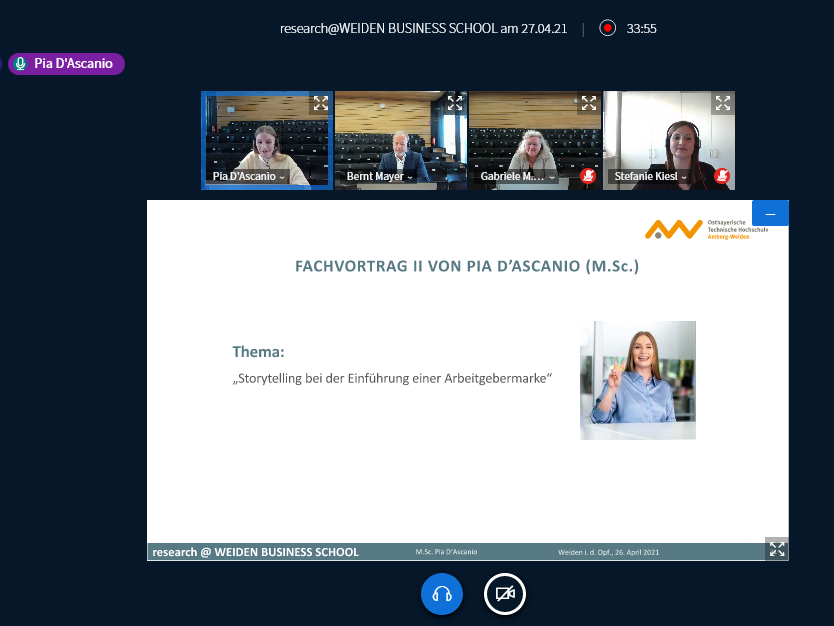Expand Bernt Mayer's webcam to fullscreen
The height and width of the screenshot is (626, 834).
pos(455,103)
